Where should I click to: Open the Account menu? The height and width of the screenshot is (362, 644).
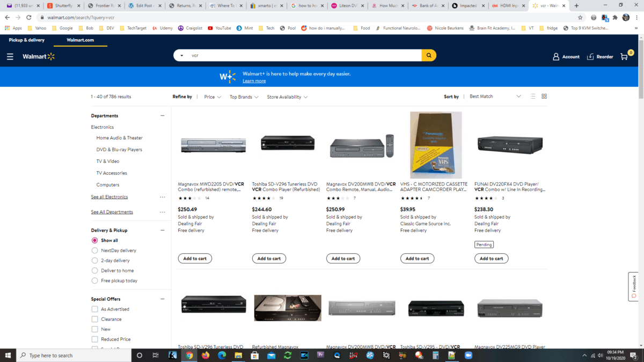[x=566, y=56]
